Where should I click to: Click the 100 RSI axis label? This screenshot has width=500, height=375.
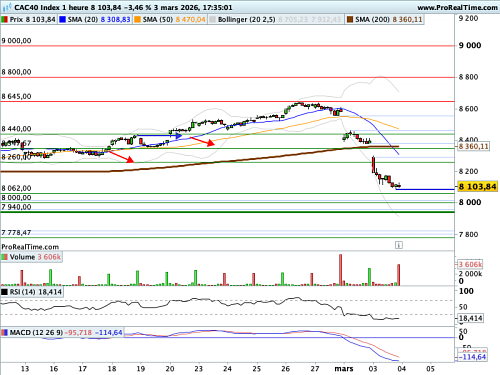click(x=466, y=291)
